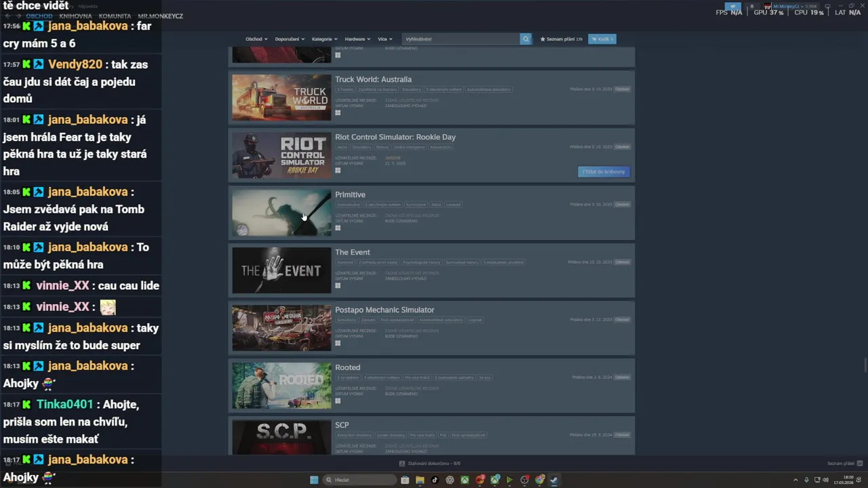This screenshot has height=488, width=868.
Task: Open The Event game title
Action: (x=353, y=252)
